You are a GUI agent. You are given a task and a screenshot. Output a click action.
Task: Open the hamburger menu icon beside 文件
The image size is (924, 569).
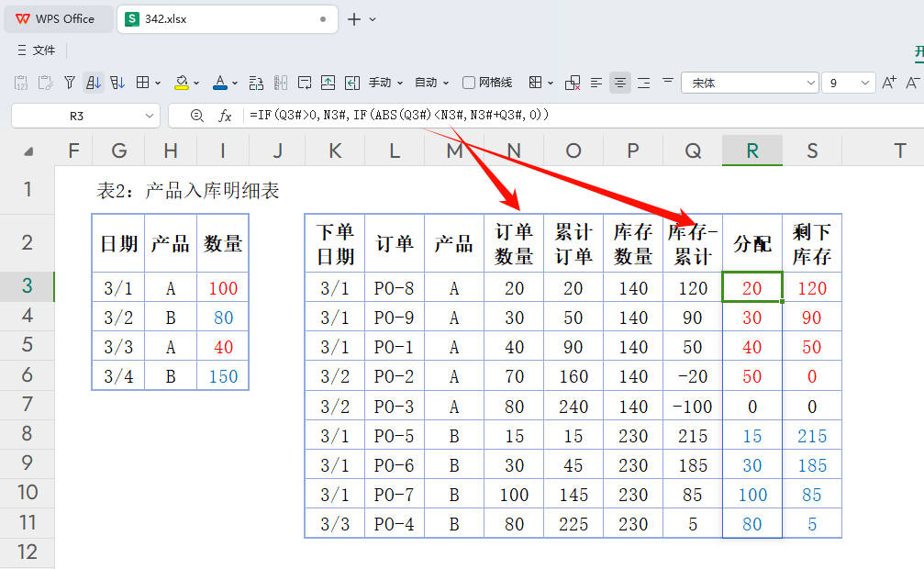[x=22, y=50]
